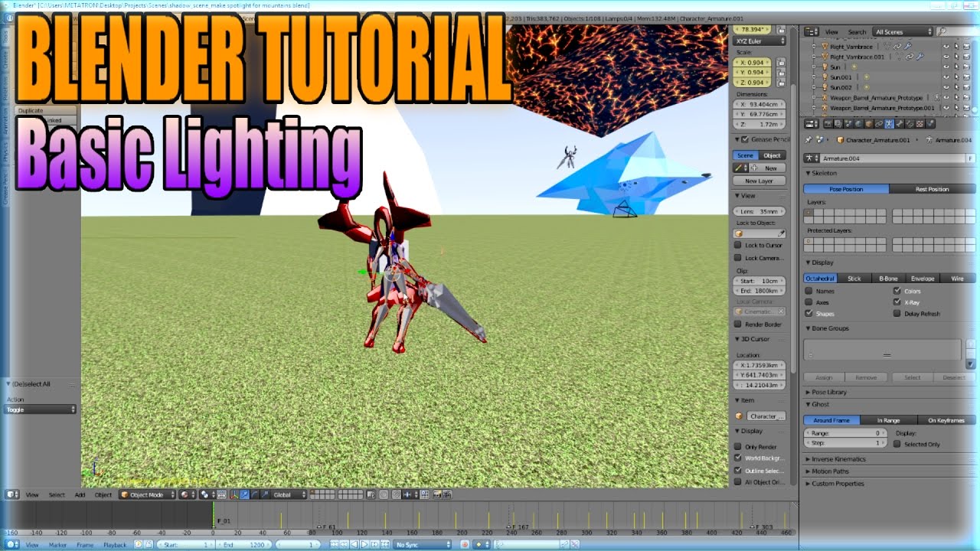The image size is (980, 551).
Task: Open the Bone Constraints tab icon
Action: [x=910, y=124]
